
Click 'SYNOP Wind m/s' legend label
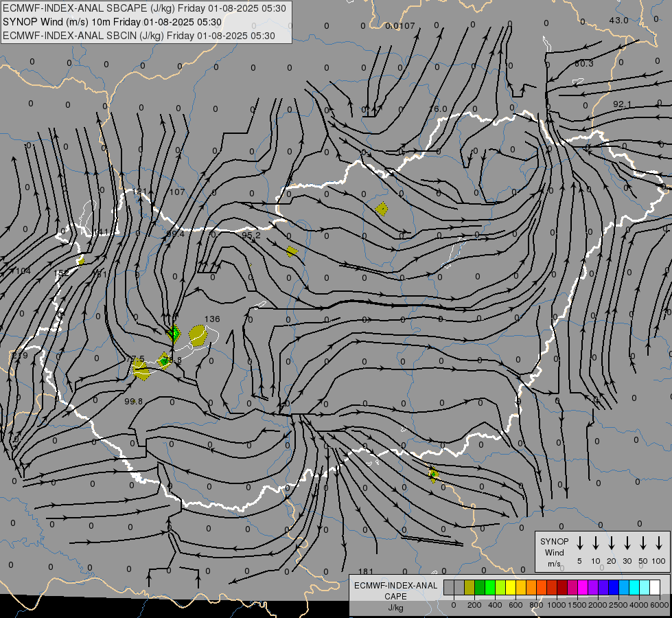tap(554, 552)
